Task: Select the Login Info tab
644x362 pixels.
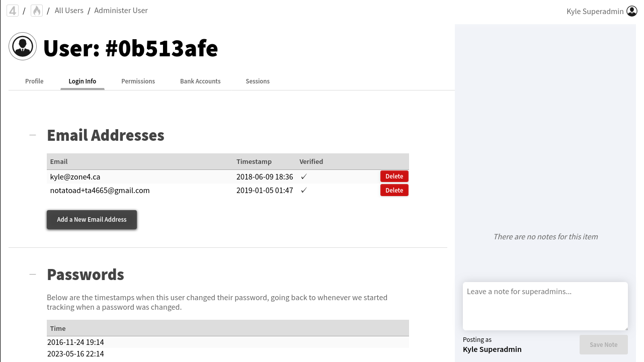Action: [x=83, y=81]
